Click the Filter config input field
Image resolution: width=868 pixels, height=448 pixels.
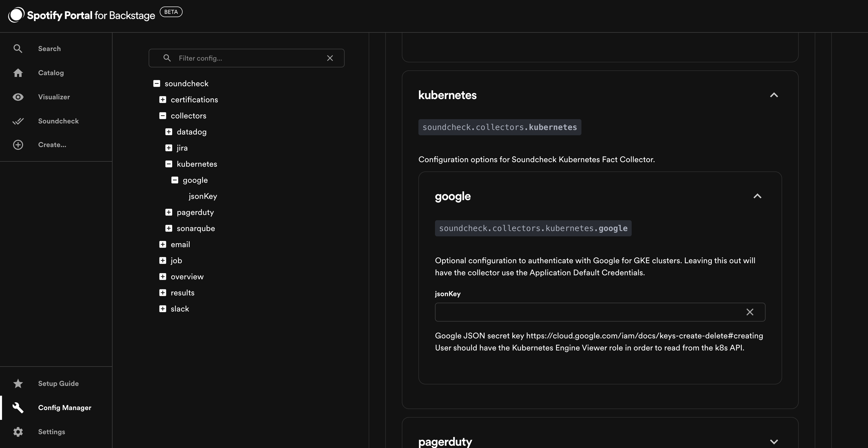(x=246, y=58)
